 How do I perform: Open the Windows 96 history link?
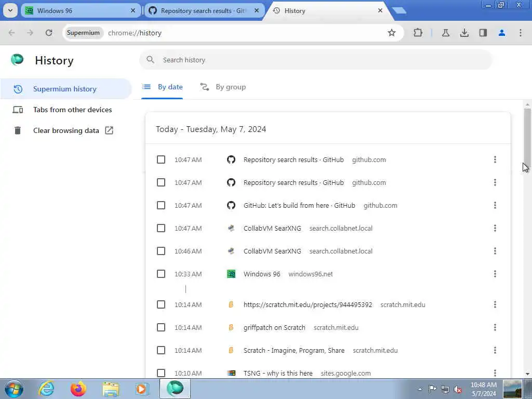point(262,274)
